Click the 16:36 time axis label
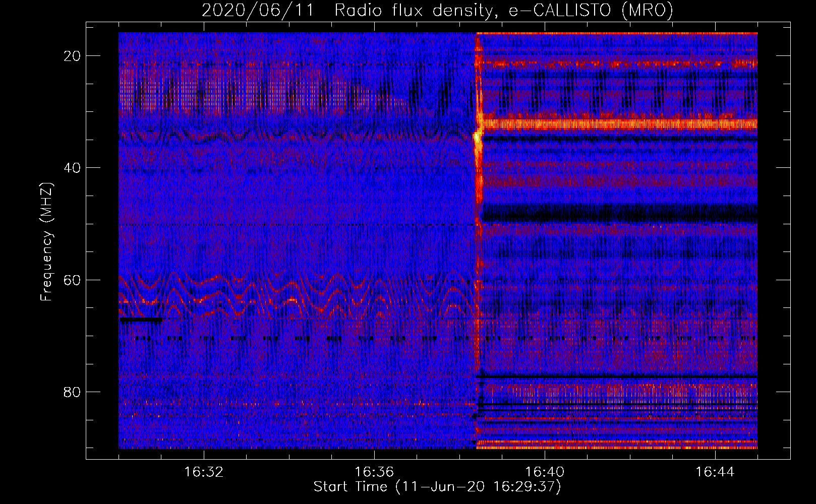The height and width of the screenshot is (504, 816). tap(374, 472)
